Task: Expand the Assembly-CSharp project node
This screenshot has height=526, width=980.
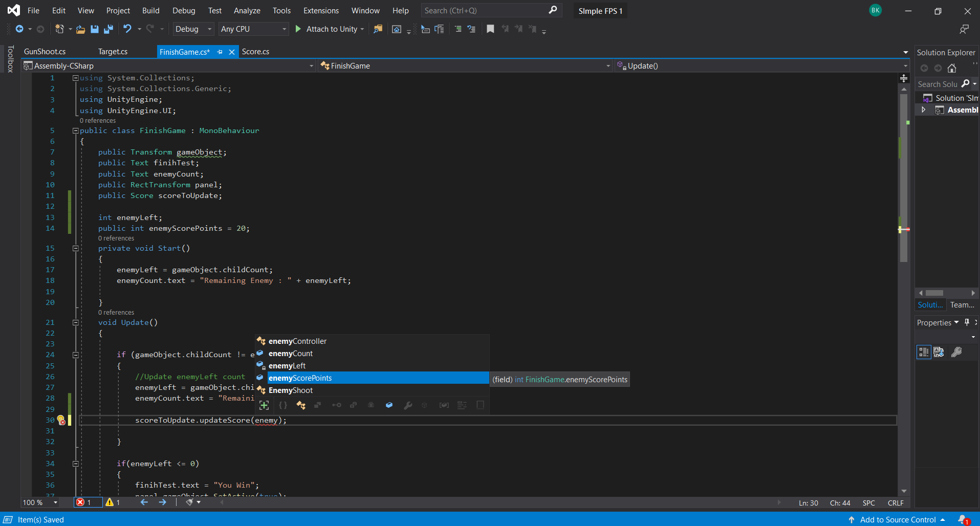Action: point(923,109)
